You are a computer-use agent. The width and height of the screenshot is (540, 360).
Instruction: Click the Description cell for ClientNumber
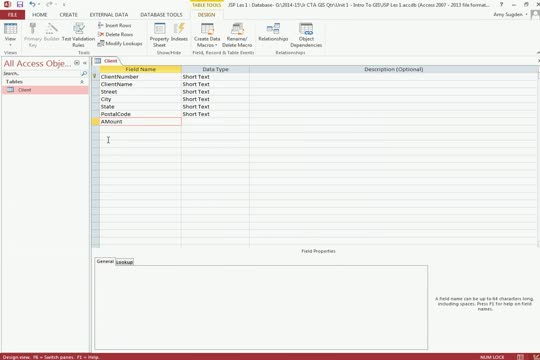[x=394, y=77]
